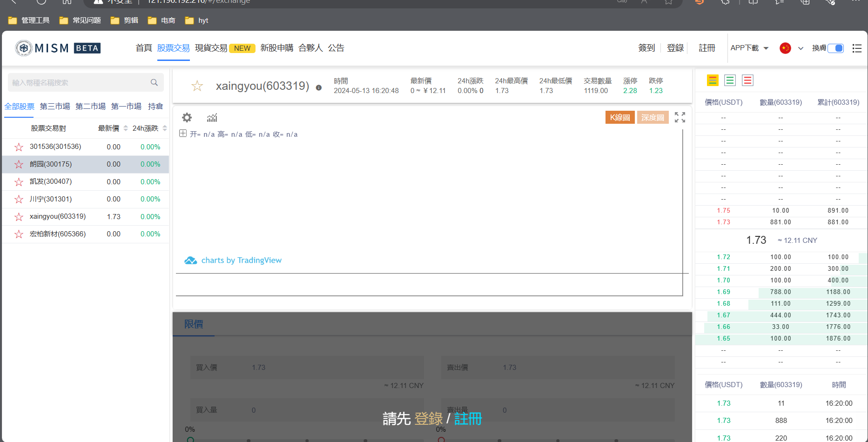Click the 登錄 link in header
This screenshot has height=442, width=868.
[x=675, y=48]
